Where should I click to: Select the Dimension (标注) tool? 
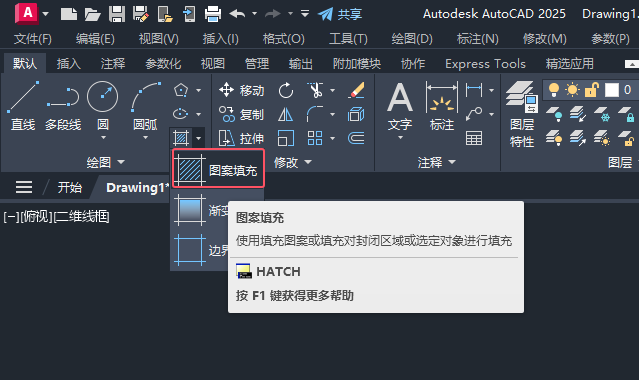pos(442,106)
